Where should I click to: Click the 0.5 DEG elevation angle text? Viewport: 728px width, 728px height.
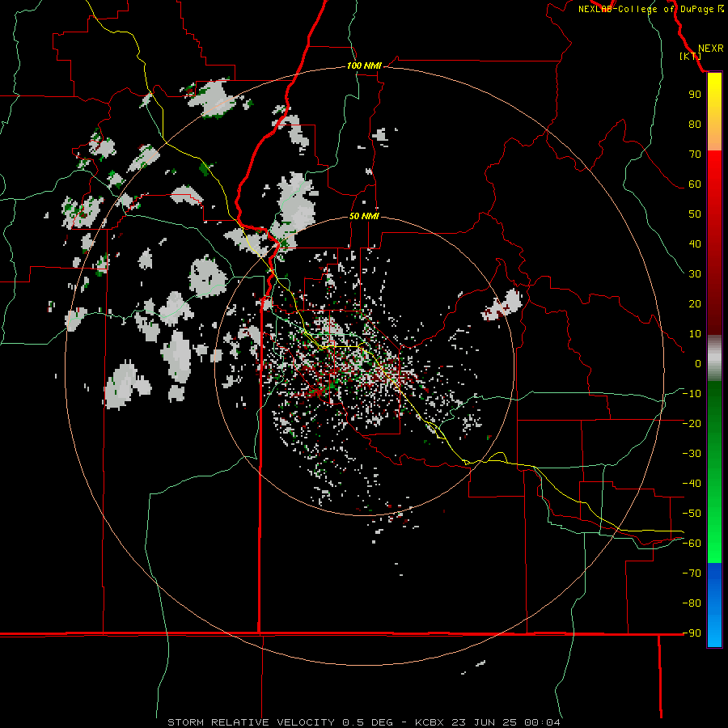click(367, 722)
